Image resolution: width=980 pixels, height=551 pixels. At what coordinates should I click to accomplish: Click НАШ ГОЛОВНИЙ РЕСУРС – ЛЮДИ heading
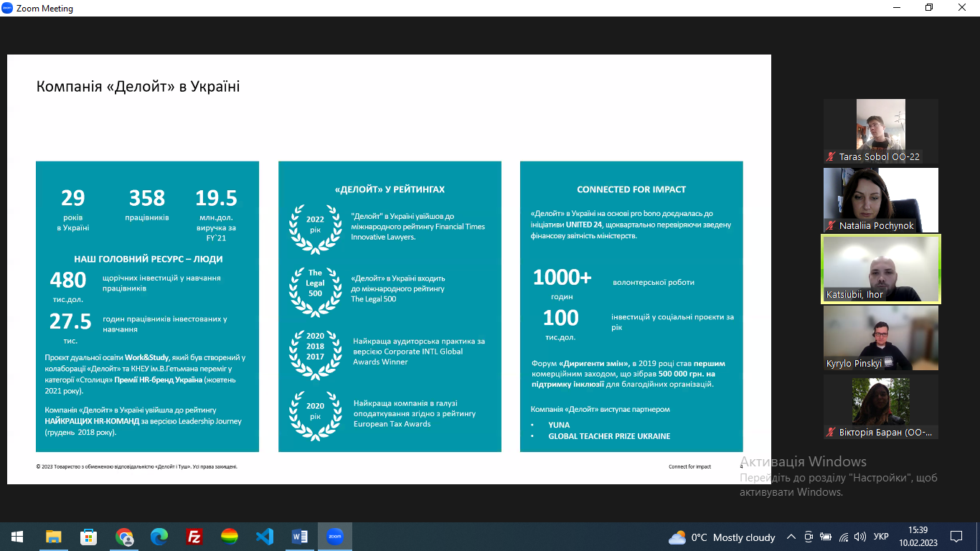pos(149,259)
